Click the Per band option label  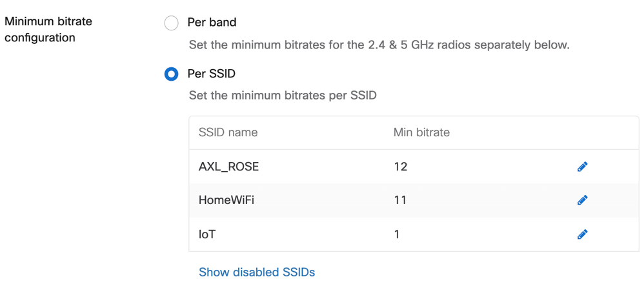212,22
